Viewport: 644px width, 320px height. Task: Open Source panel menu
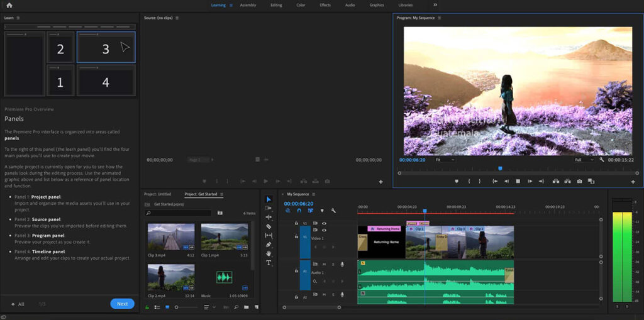click(177, 18)
